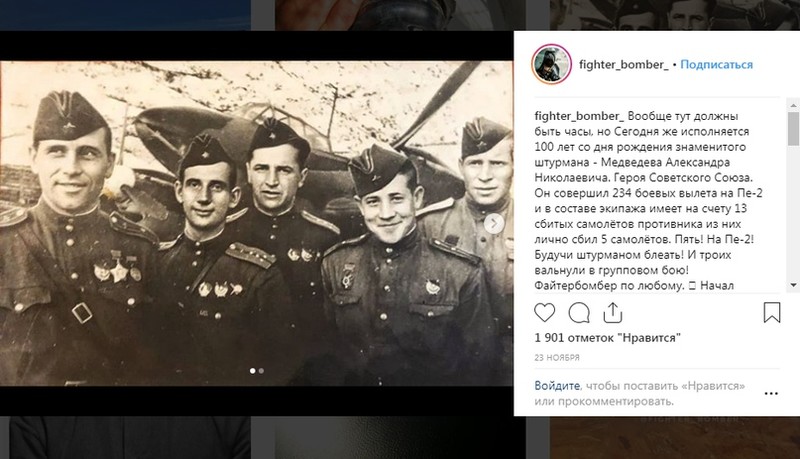This screenshot has height=459, width=800.
Task: Open the 23 ноября post date link
Action: [x=557, y=358]
